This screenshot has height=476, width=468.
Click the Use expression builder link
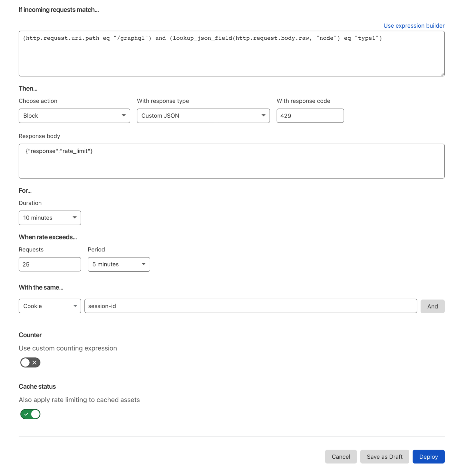click(x=414, y=25)
